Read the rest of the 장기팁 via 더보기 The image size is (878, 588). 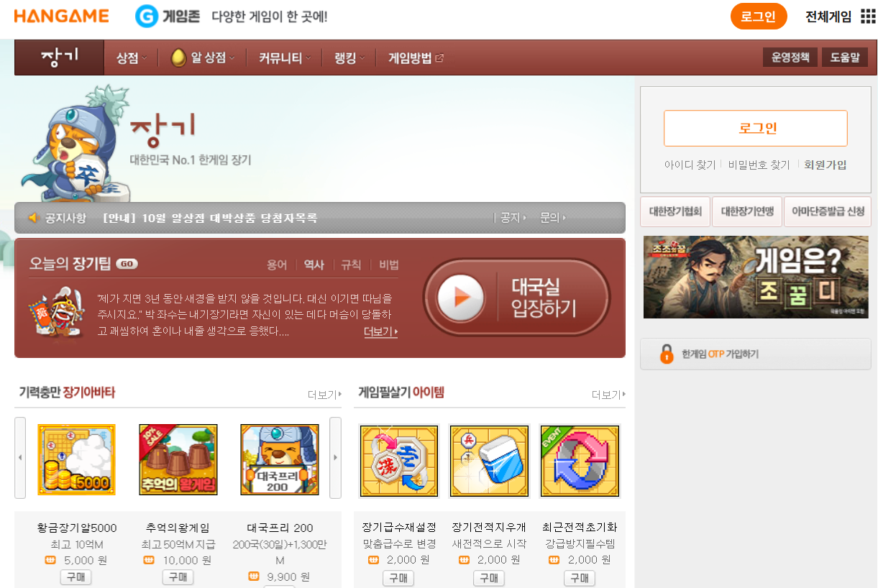point(380,331)
